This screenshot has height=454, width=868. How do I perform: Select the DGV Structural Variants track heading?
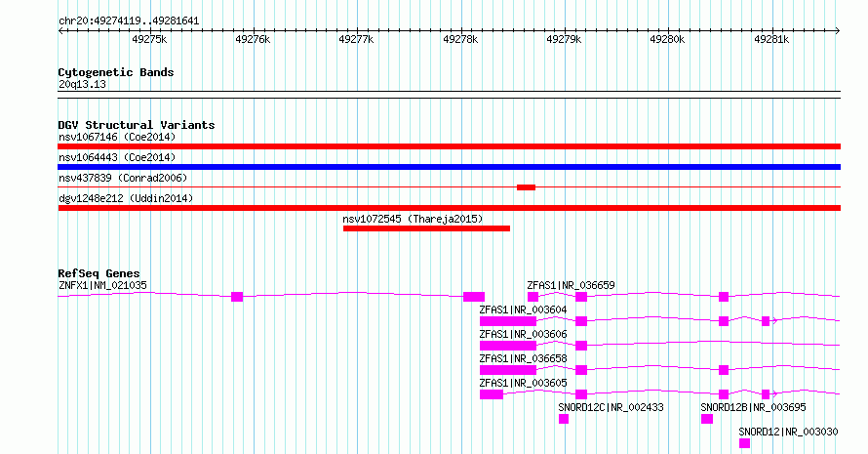(137, 125)
